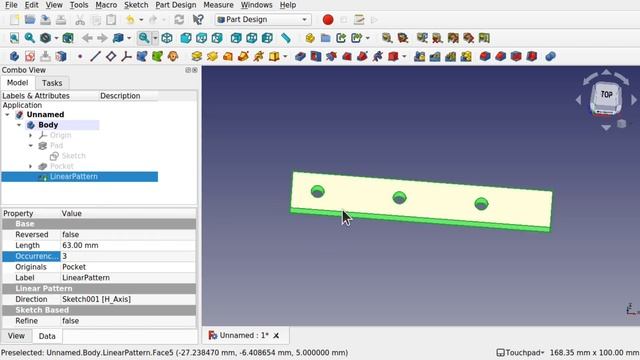Image resolution: width=640 pixels, height=360 pixels.
Task: Collapse the Unnamed document tree node
Action: tap(7, 115)
